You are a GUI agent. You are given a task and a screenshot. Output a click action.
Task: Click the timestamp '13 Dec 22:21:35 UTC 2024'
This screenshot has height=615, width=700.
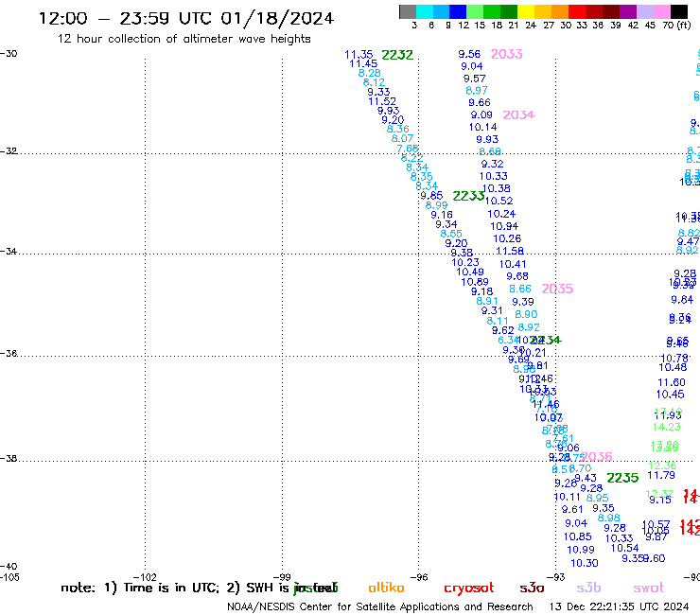click(619, 606)
